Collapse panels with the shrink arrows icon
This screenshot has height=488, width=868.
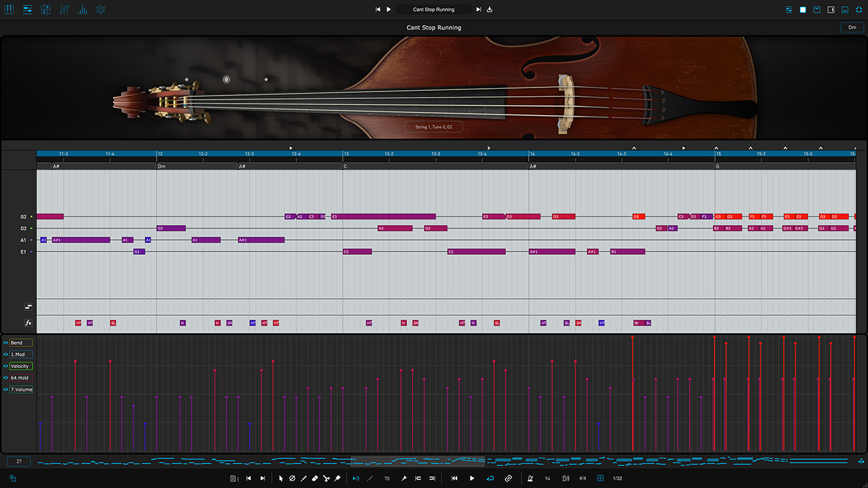[859, 9]
